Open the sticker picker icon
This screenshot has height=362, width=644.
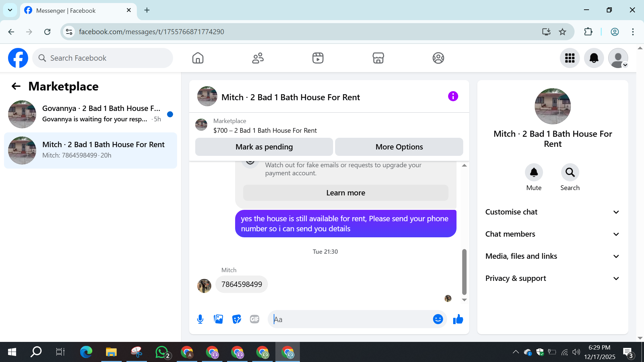pyautogui.click(x=236, y=319)
